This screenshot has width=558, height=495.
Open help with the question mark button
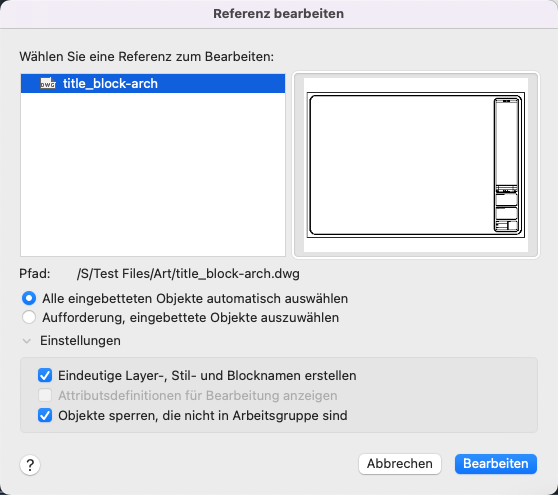click(30, 465)
